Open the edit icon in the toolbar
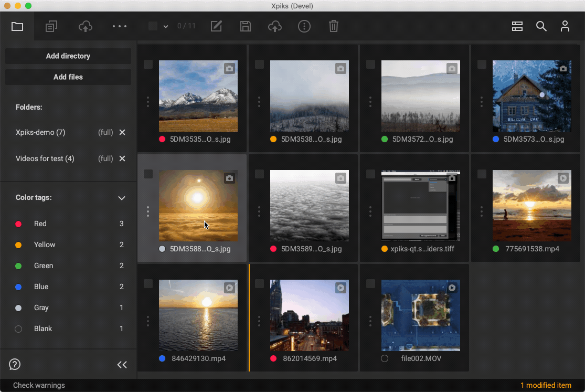Viewport: 585px width, 392px height. click(216, 26)
